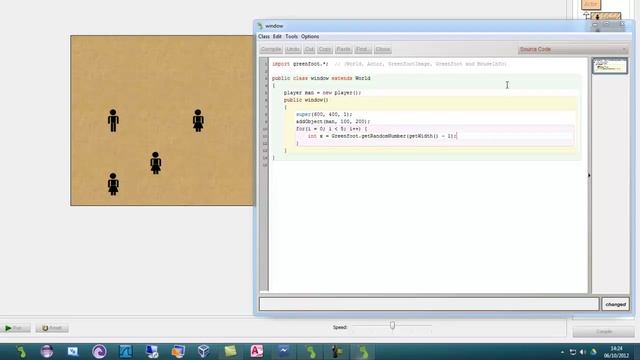Click the Paste toolbar button
The image size is (640, 360).
click(x=343, y=49)
